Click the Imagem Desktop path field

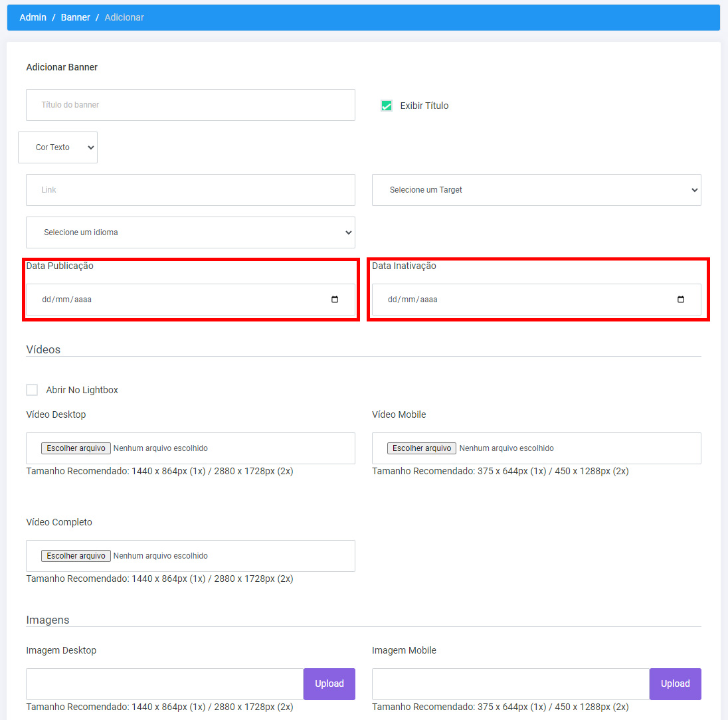click(x=165, y=683)
